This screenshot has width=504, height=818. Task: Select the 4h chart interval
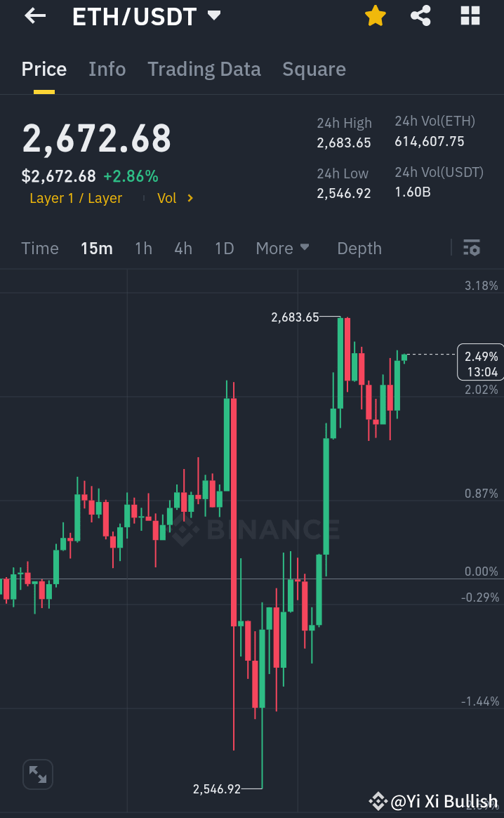[x=183, y=248]
